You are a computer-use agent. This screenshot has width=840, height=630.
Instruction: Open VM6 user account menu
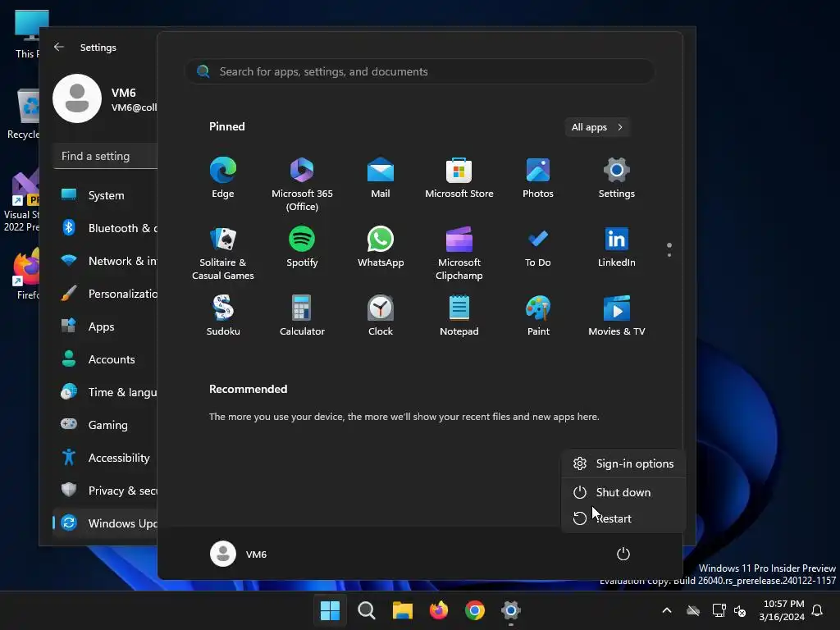(x=239, y=554)
